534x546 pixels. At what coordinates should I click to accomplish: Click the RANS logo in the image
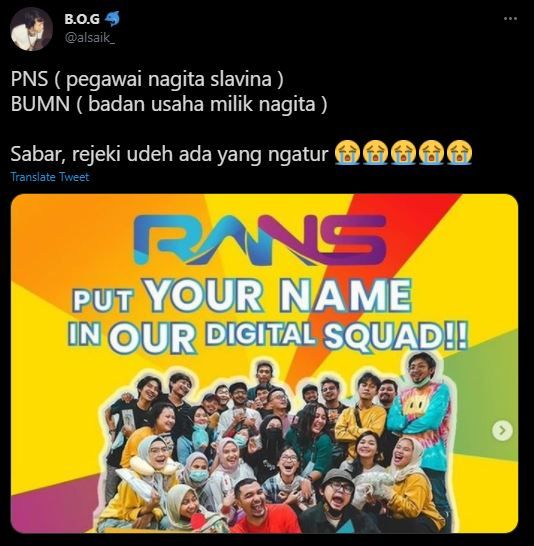coord(260,240)
